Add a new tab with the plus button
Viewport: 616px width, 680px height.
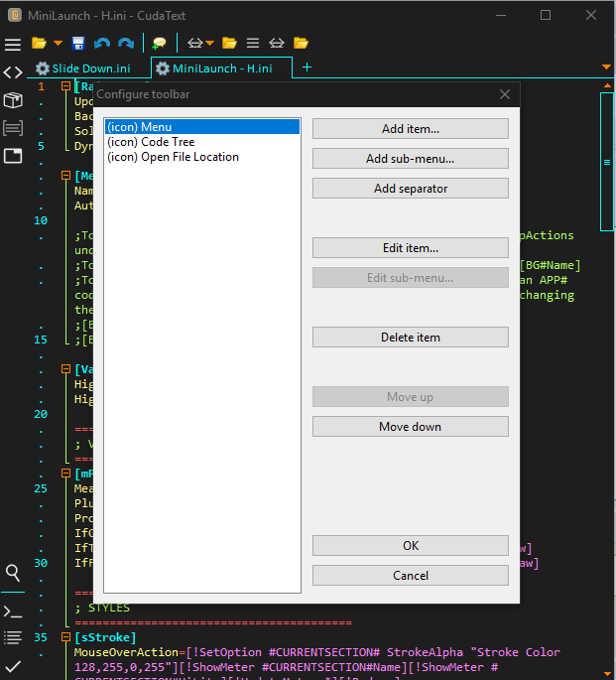307,68
